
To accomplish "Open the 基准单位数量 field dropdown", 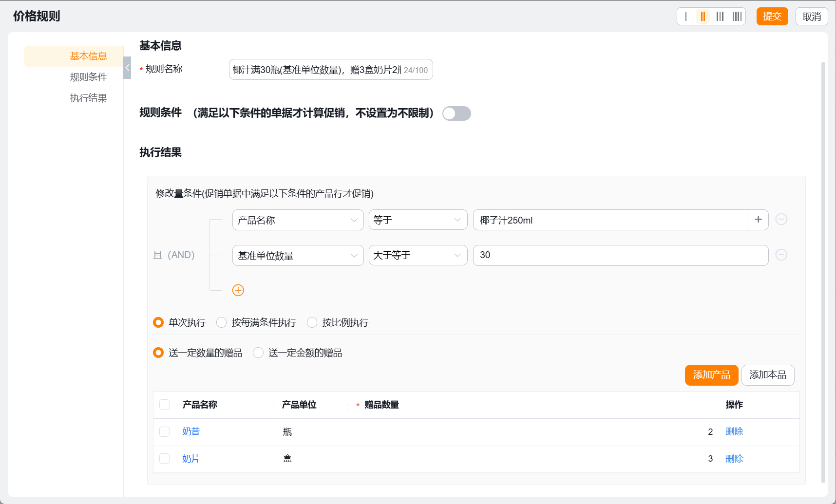I will 298,255.
